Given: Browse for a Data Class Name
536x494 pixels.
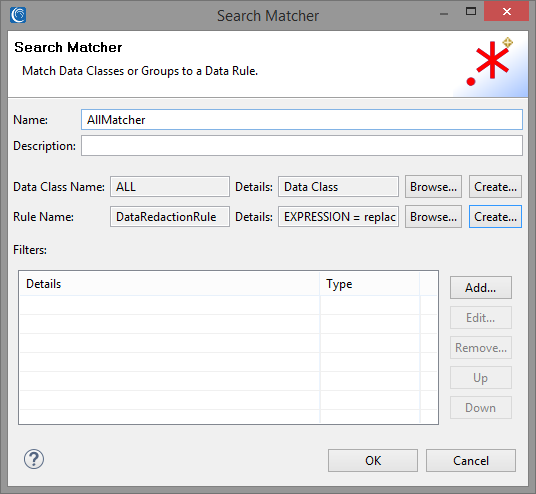Looking at the screenshot, I should click(433, 187).
